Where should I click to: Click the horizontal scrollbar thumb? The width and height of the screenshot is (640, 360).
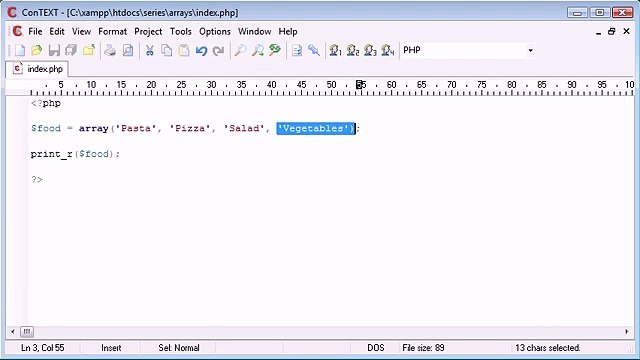coord(27,331)
